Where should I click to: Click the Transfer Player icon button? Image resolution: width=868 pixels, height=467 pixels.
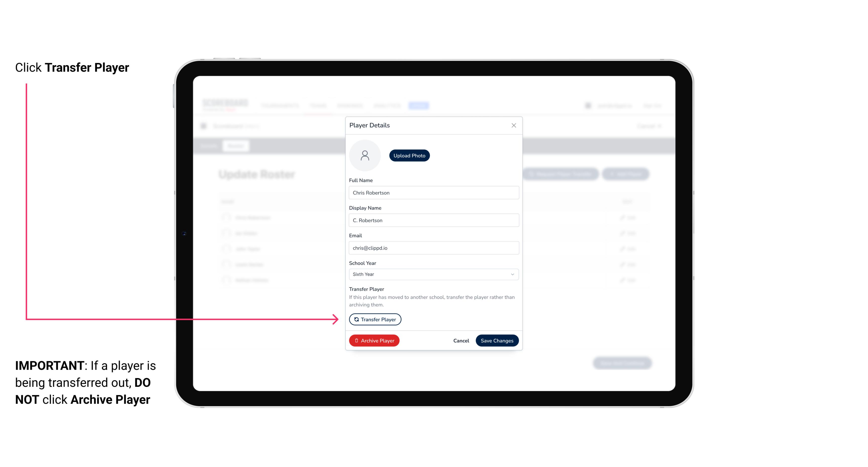(375, 319)
